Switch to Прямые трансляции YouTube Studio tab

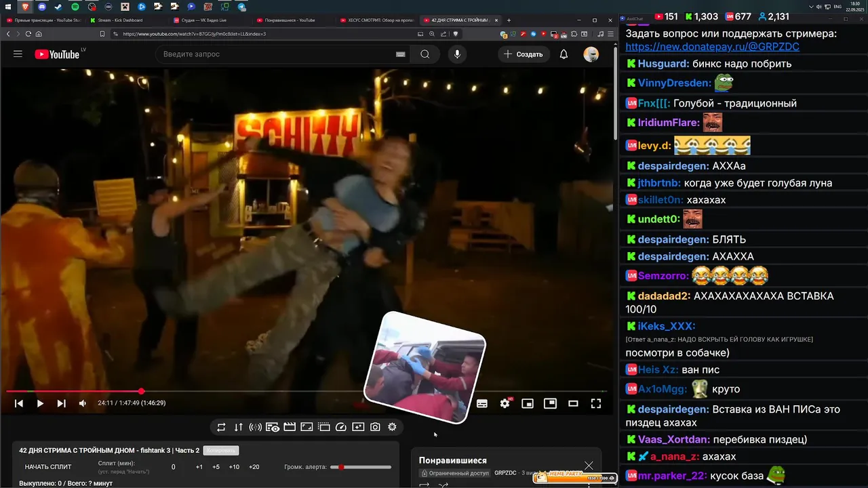coord(43,20)
